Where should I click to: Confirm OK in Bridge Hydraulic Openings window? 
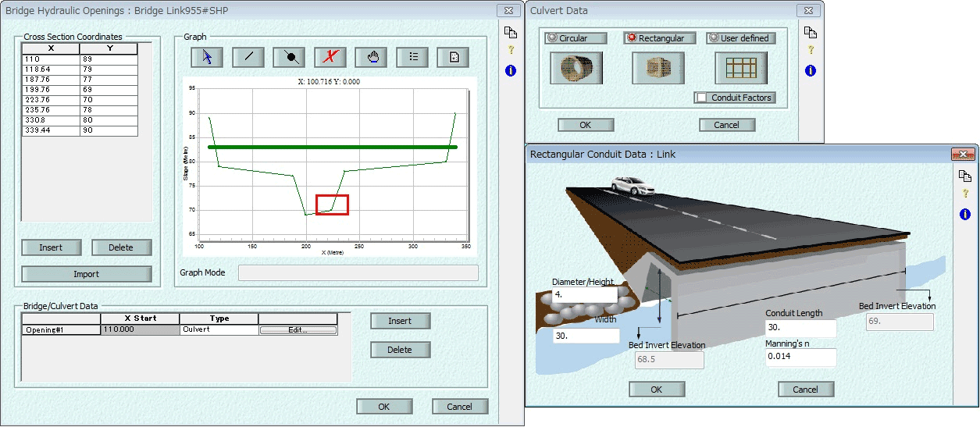pos(384,406)
